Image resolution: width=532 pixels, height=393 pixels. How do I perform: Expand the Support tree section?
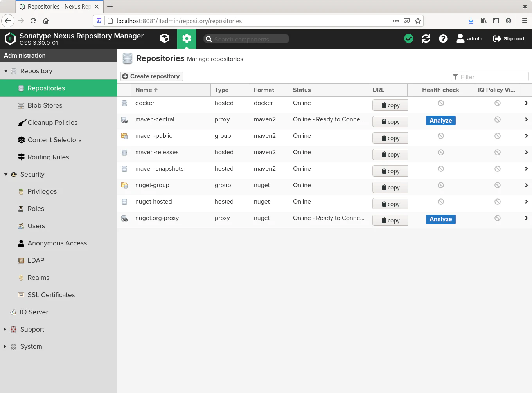(5, 329)
